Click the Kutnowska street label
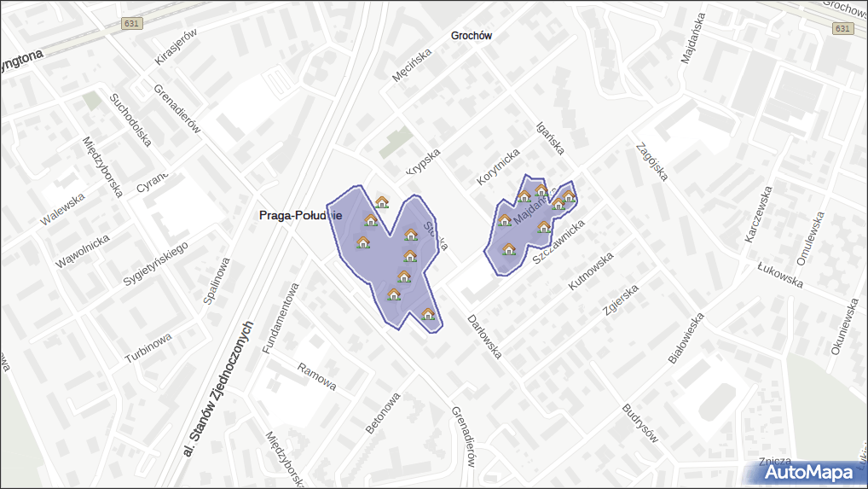Viewport: 868px width, 489px height. pyautogui.click(x=592, y=273)
